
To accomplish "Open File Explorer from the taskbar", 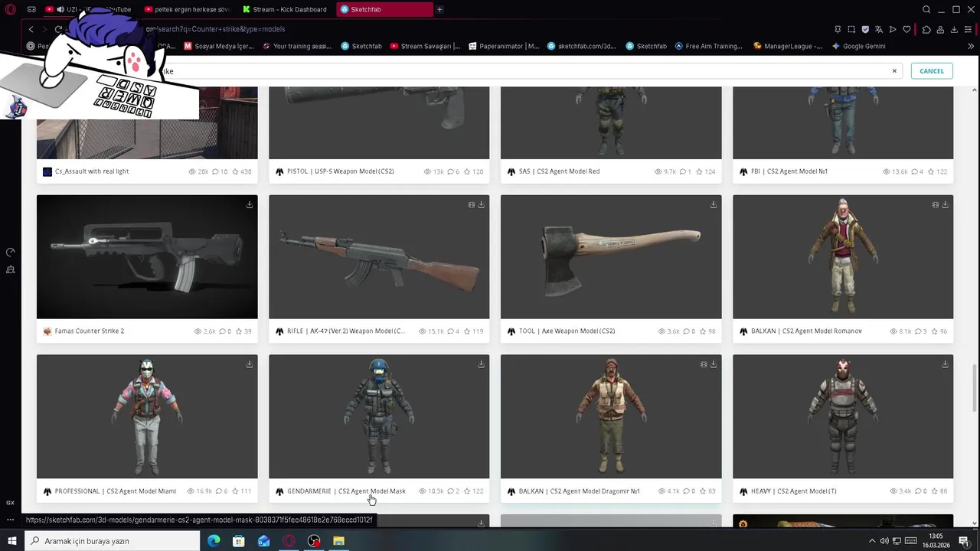I will tap(338, 541).
